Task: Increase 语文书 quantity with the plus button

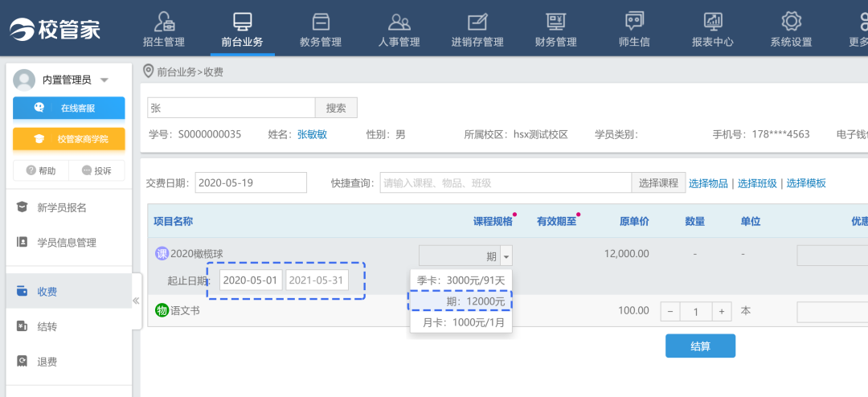Action: [x=723, y=311]
